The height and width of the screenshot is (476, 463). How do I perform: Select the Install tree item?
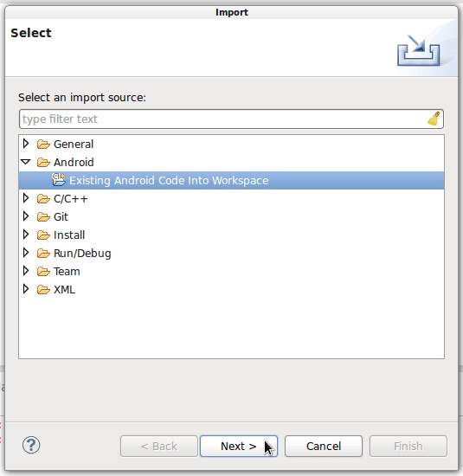coord(69,235)
